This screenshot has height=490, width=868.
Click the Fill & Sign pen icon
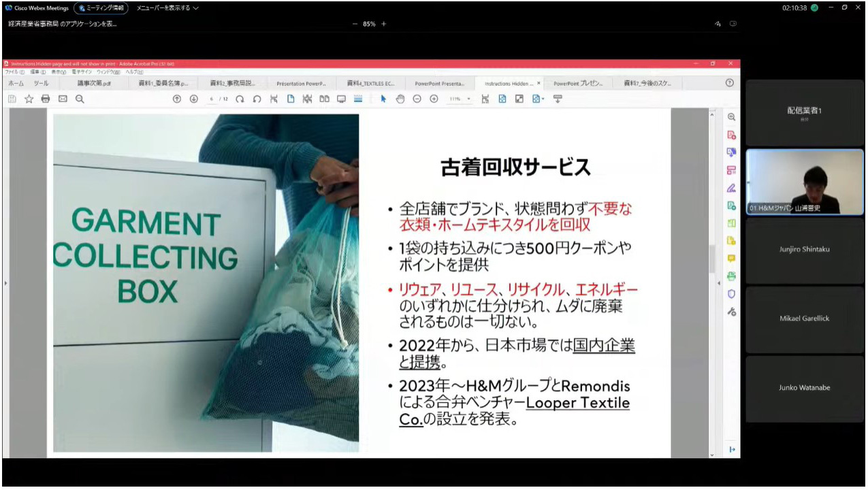(731, 188)
